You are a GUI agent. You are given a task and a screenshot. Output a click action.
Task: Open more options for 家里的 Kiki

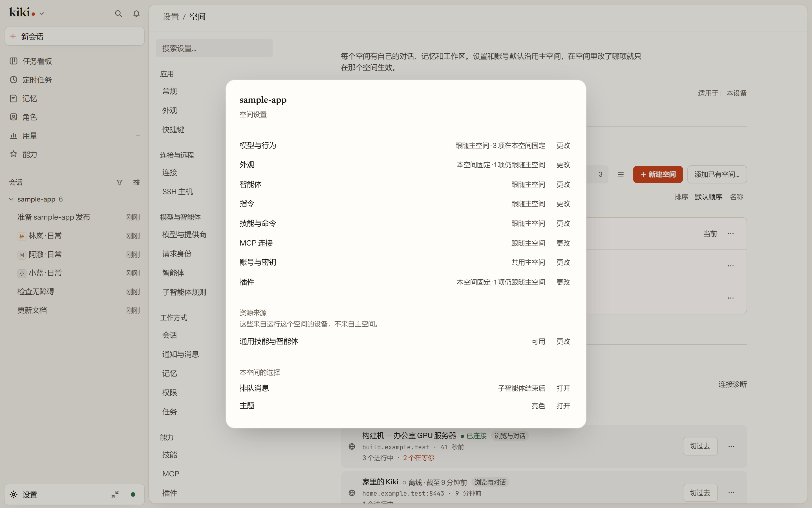(731, 492)
